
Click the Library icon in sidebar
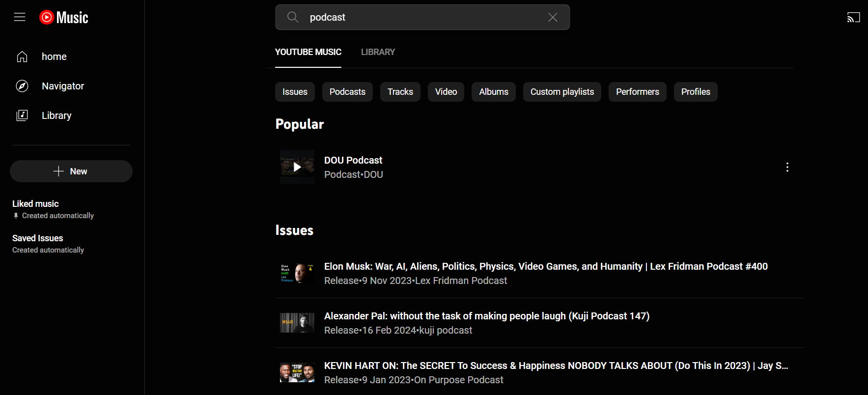22,115
